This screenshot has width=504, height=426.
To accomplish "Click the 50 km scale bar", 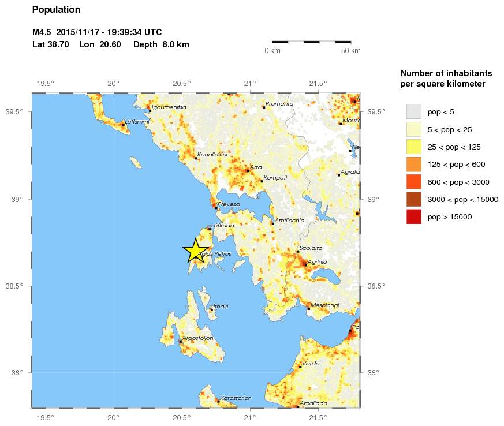I will (311, 42).
